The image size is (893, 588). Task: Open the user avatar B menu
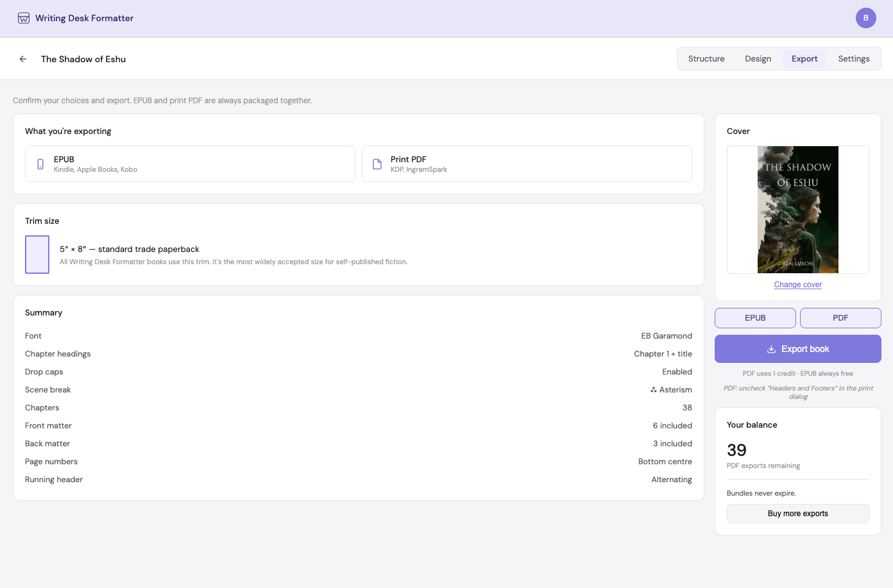pyautogui.click(x=866, y=18)
